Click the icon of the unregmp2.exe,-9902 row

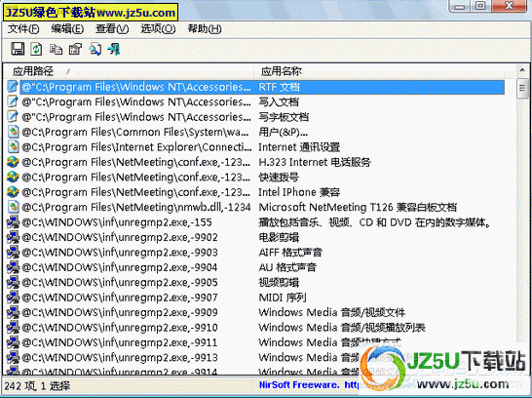pyautogui.click(x=13, y=237)
